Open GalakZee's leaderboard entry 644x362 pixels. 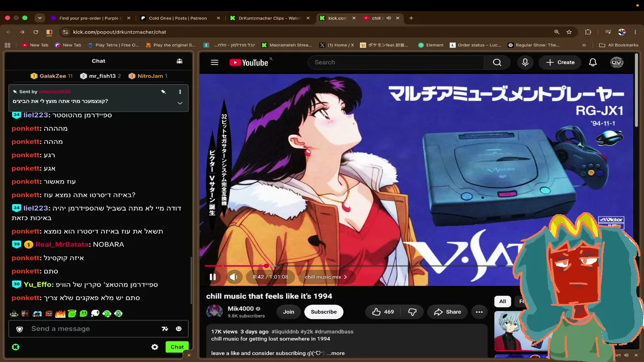coord(51,76)
